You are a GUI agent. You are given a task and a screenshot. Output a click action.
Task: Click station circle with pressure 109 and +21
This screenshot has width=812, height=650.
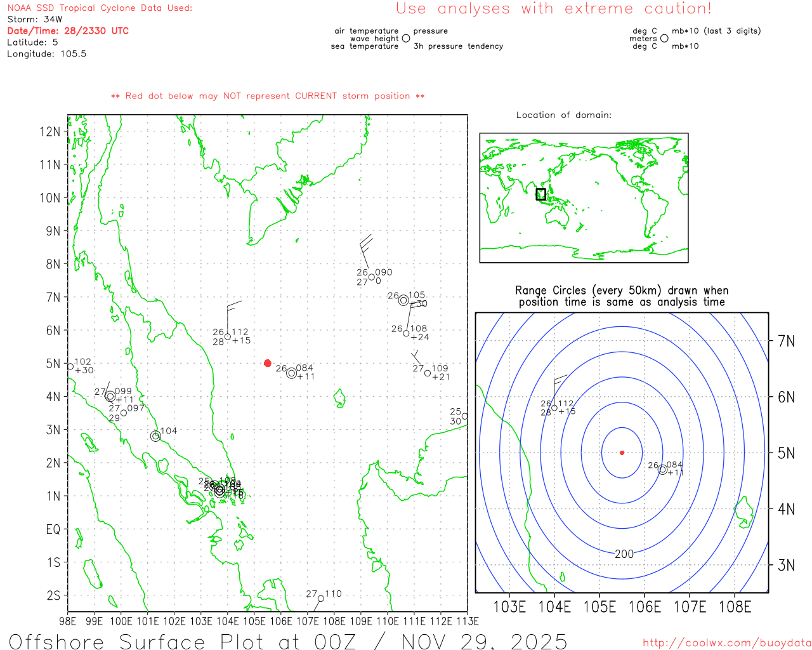(428, 373)
